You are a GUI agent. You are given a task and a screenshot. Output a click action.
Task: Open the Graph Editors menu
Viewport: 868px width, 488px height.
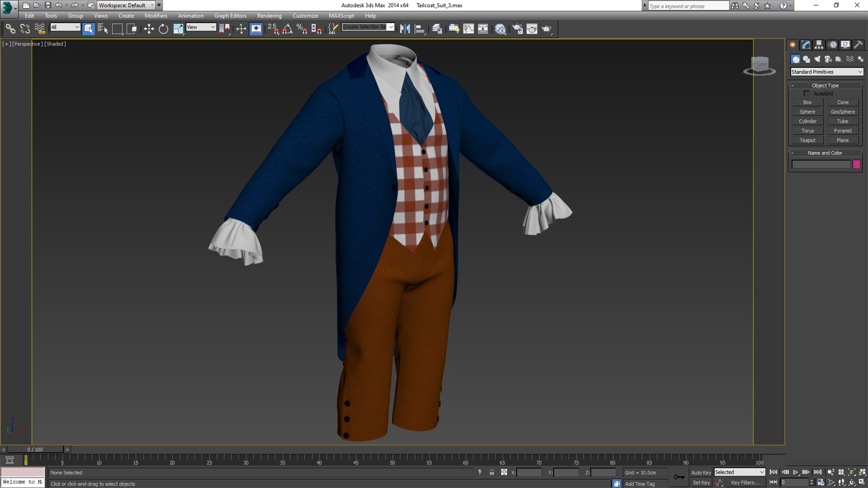pyautogui.click(x=230, y=16)
